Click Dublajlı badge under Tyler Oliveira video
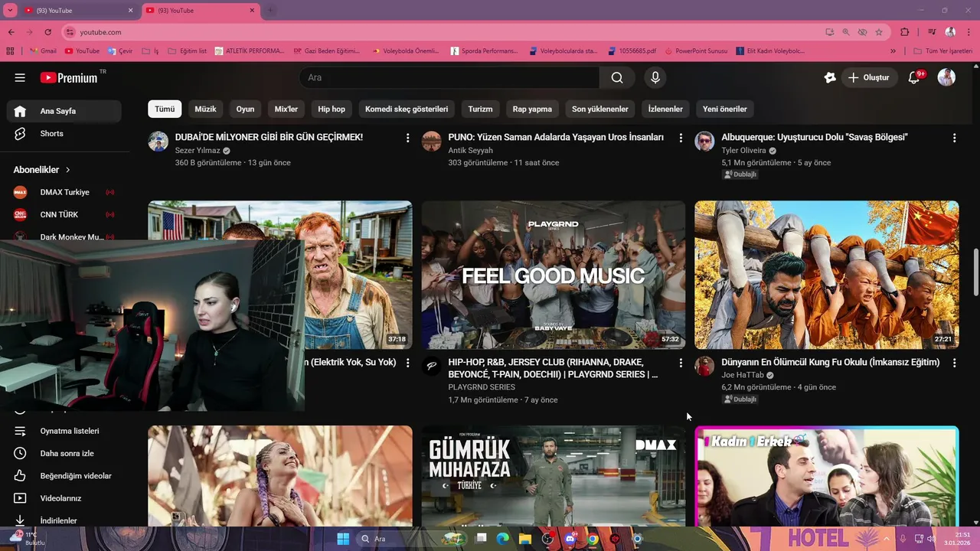The height and width of the screenshot is (551, 980). [740, 174]
